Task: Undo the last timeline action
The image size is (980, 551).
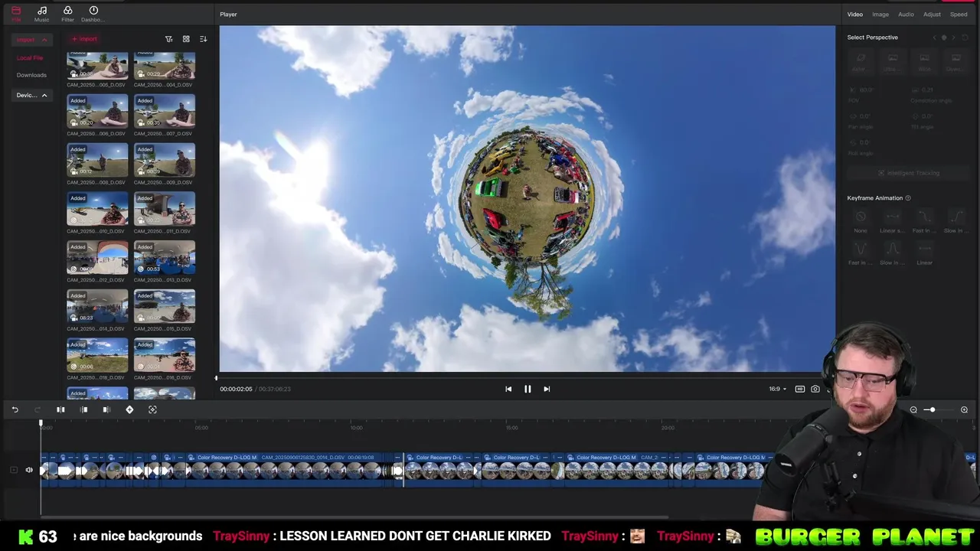Action: (x=15, y=409)
